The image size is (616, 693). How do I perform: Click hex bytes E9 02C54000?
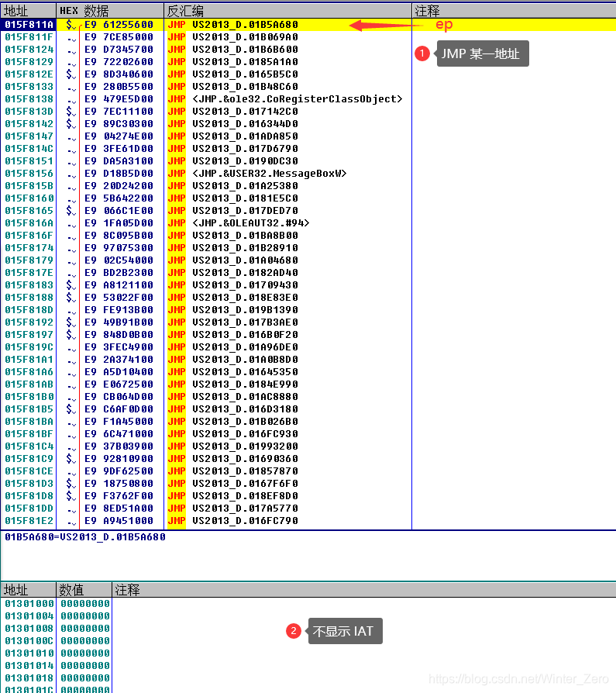point(119,260)
